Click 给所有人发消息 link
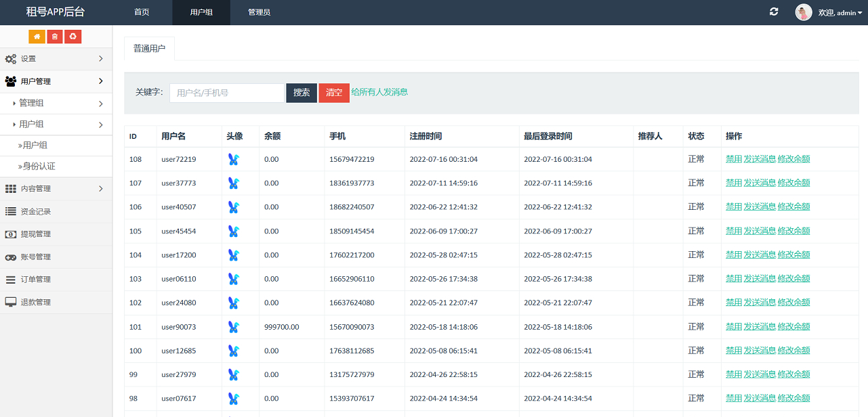The image size is (868, 417). (379, 92)
